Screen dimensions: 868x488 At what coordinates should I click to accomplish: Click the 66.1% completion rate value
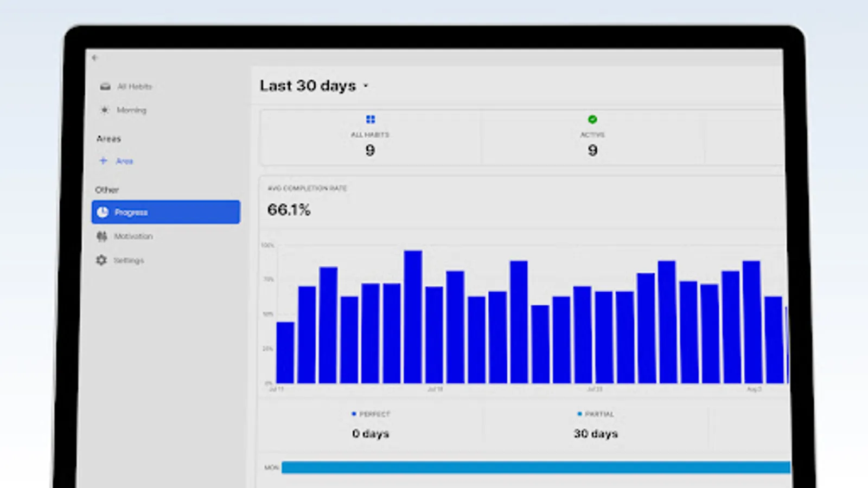click(x=290, y=209)
